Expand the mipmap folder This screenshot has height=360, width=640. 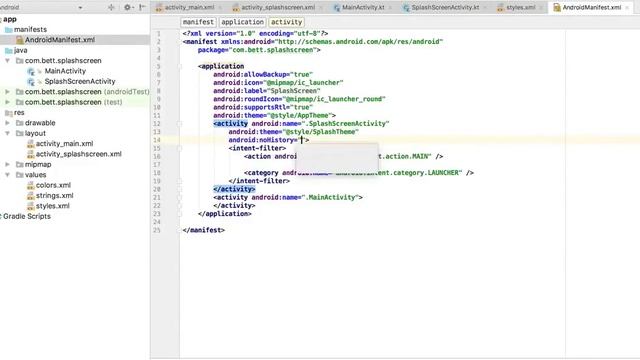point(7,164)
